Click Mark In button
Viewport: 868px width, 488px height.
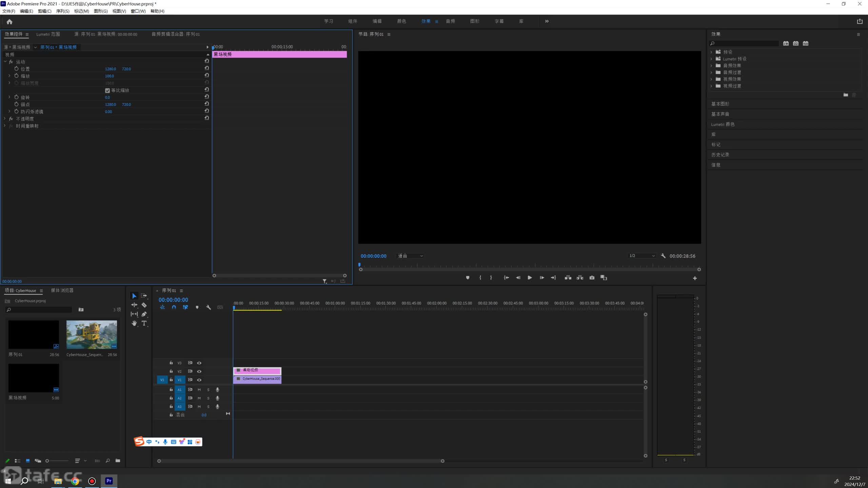coord(480,278)
